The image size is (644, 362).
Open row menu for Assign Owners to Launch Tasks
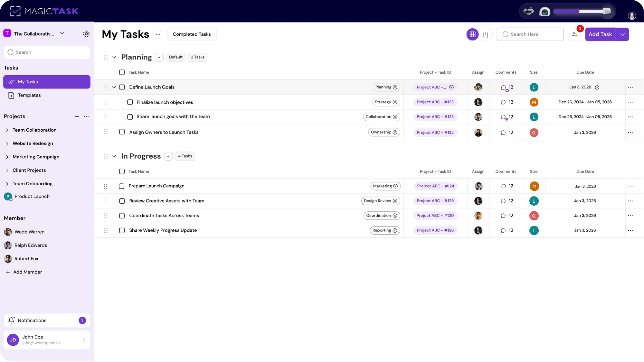(x=630, y=133)
